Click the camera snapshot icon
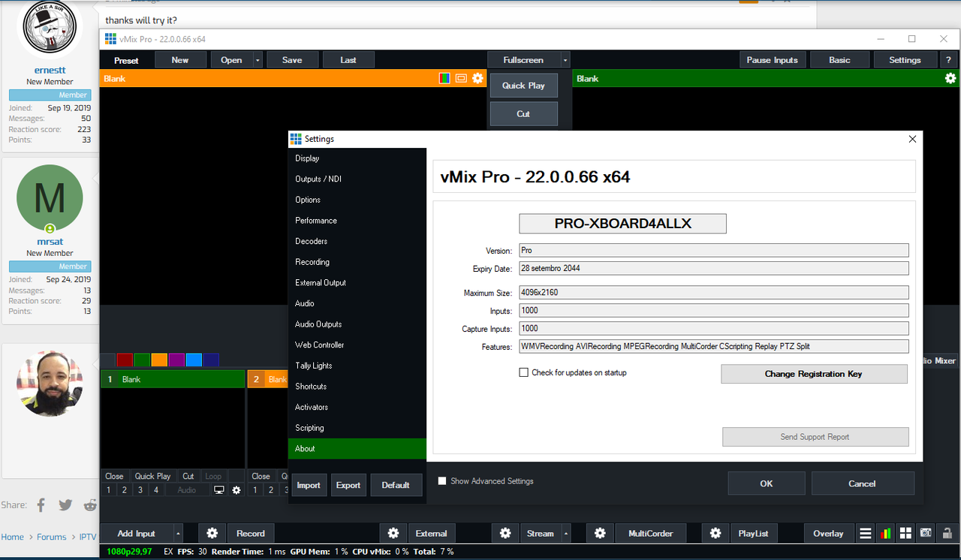The height and width of the screenshot is (560, 961). [926, 534]
